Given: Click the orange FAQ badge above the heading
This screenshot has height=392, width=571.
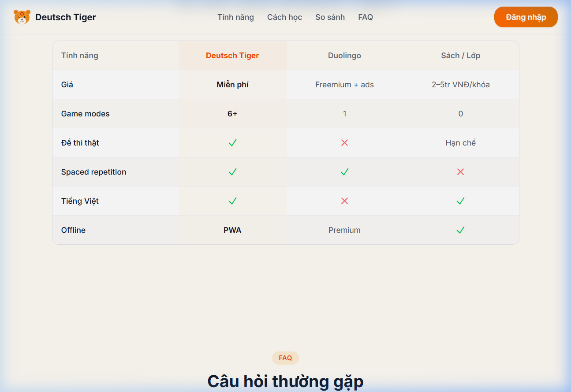Looking at the screenshot, I should click(x=285, y=358).
